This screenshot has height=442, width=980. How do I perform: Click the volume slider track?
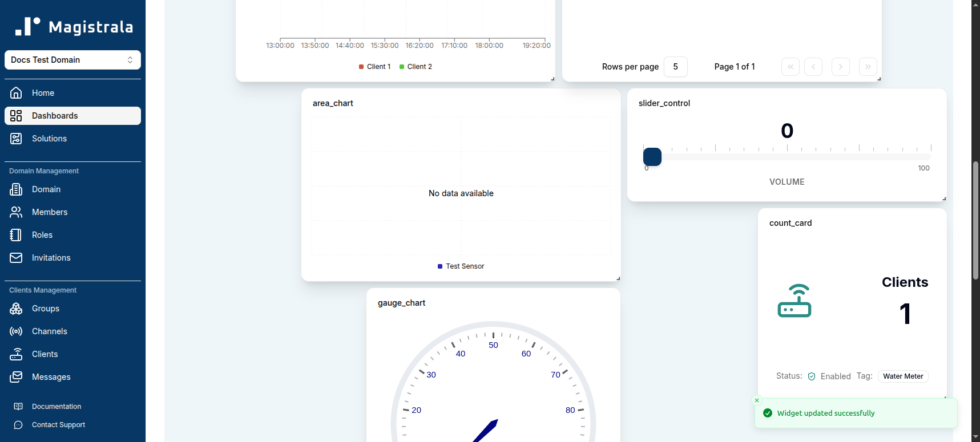(787, 157)
